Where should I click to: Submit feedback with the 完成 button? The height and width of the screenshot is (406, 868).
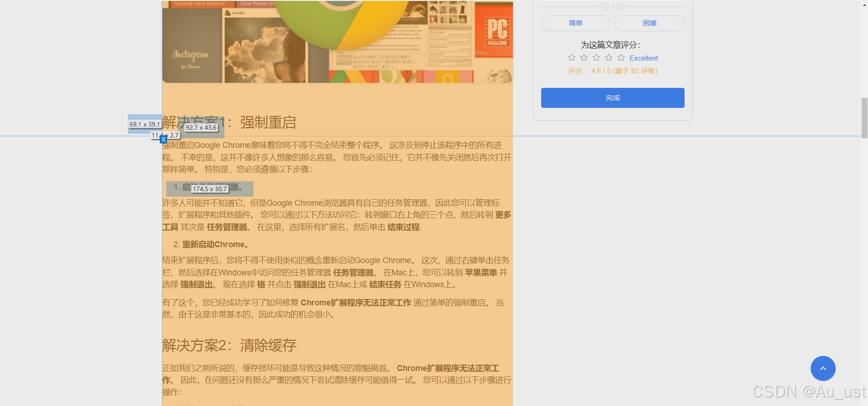[x=613, y=98]
